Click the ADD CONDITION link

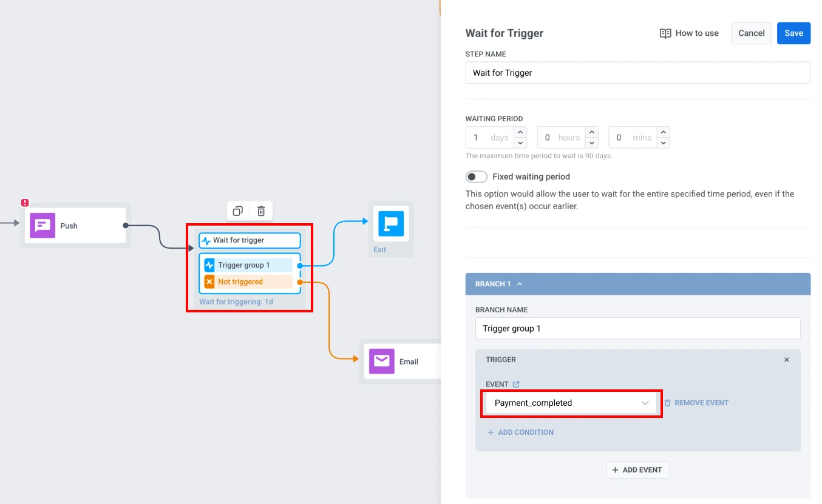(520, 432)
